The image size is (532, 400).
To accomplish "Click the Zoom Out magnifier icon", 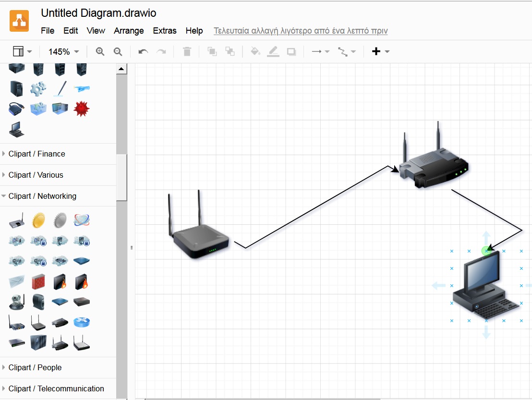I will click(118, 51).
